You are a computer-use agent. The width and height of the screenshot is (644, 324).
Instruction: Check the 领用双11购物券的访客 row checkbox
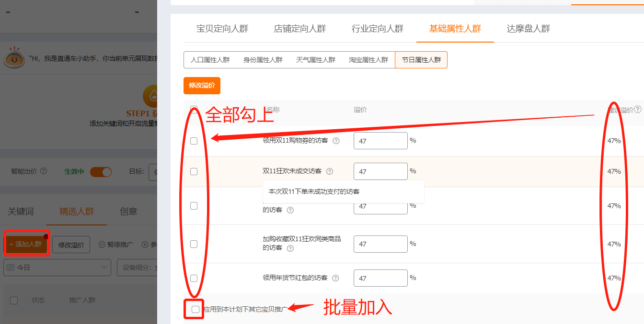point(194,141)
